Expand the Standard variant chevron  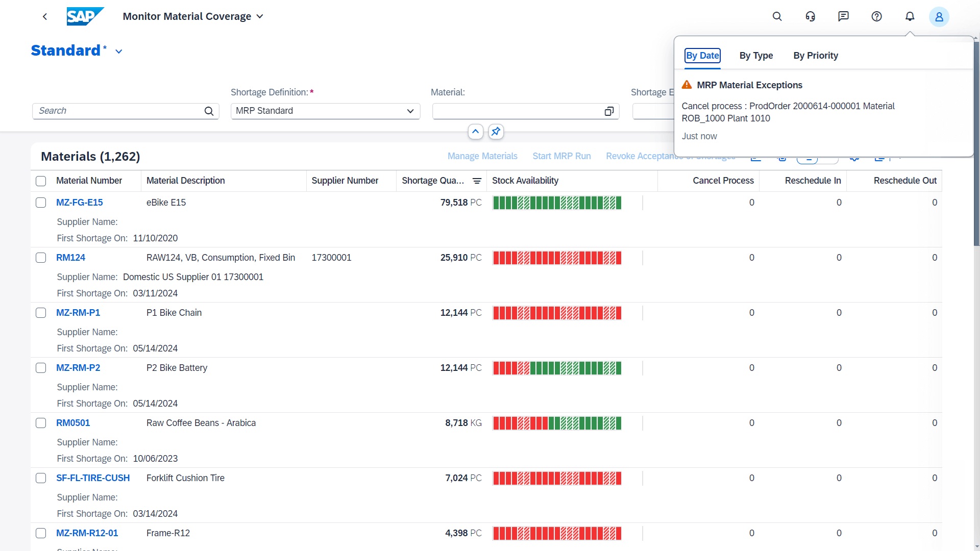pyautogui.click(x=119, y=51)
